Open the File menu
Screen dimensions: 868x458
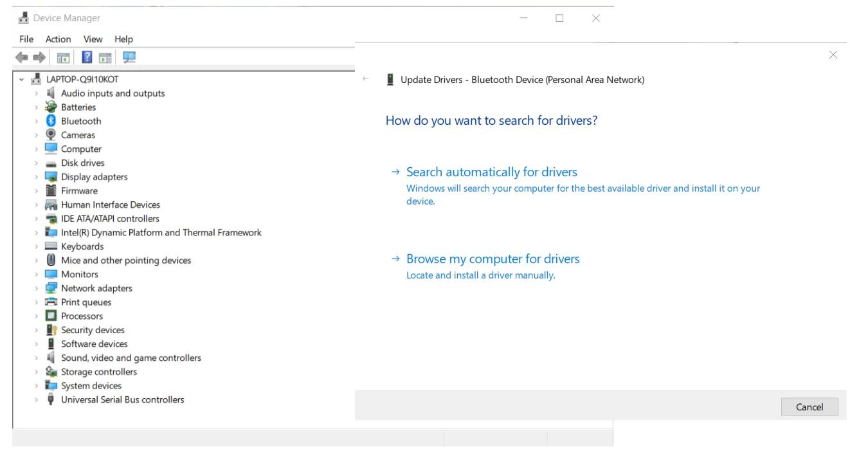(26, 39)
